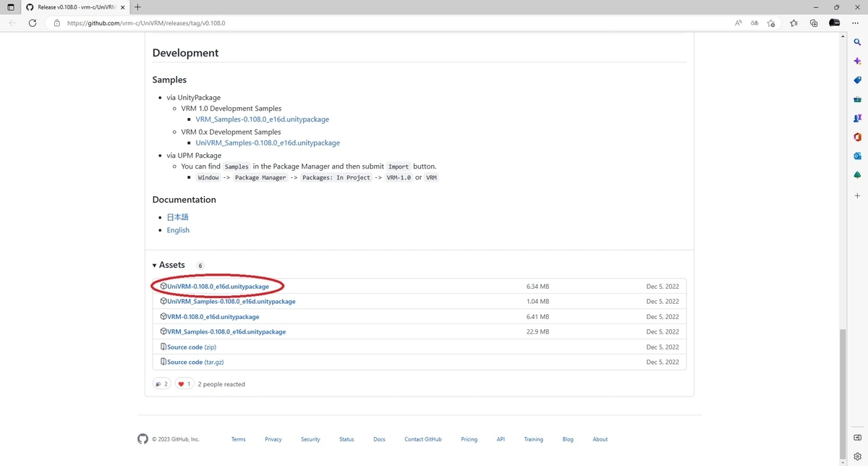Click the Development heading

point(185,53)
